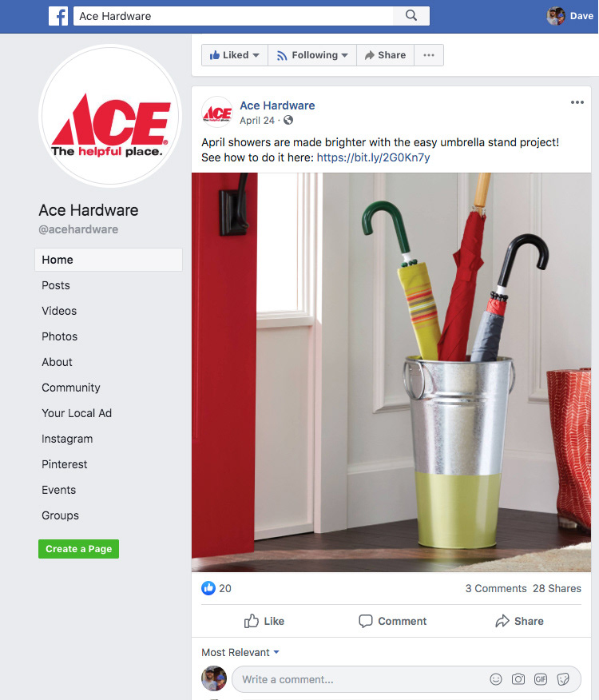The width and height of the screenshot is (599, 700).
Task: Expand the Following dropdown
Action: 312,55
